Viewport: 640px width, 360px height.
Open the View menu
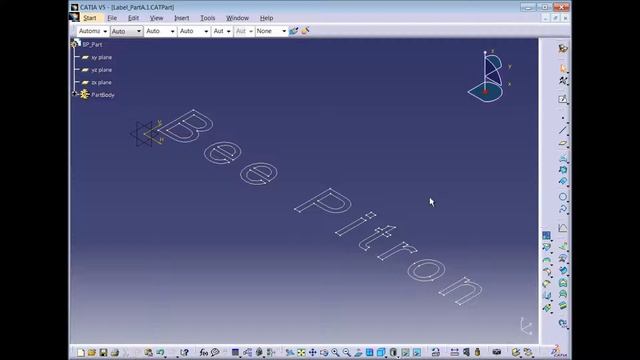156,18
